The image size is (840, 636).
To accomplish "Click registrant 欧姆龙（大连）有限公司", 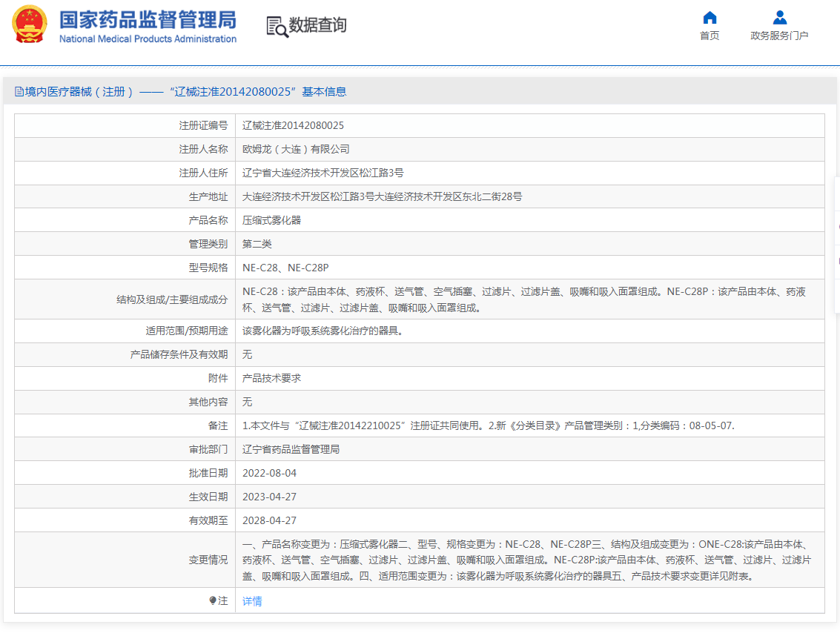I will (x=296, y=149).
